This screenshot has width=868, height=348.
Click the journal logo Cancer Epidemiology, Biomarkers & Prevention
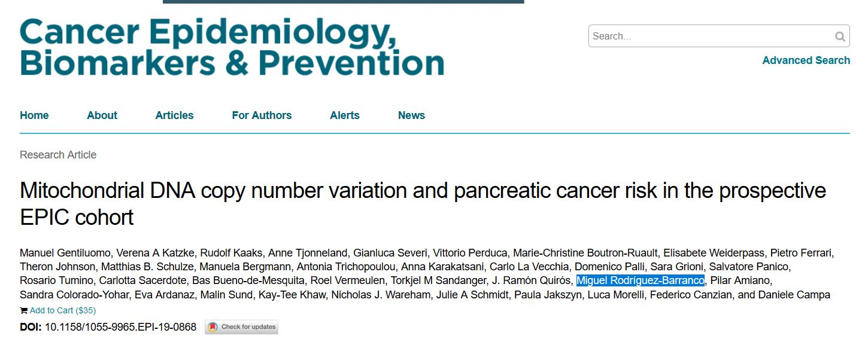(232, 47)
